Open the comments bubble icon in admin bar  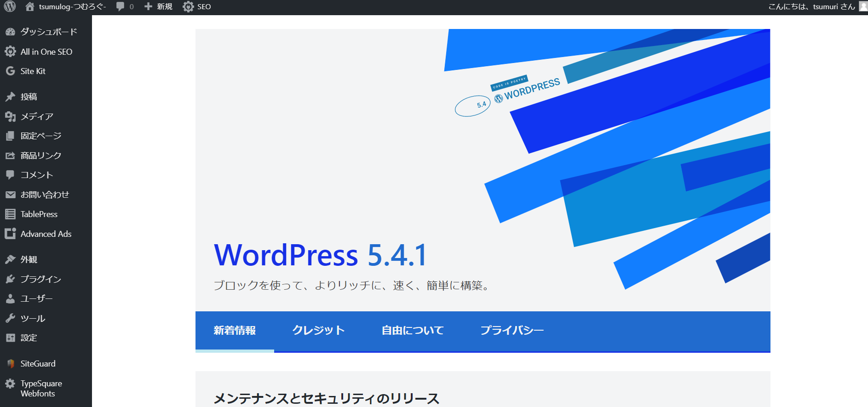(120, 6)
